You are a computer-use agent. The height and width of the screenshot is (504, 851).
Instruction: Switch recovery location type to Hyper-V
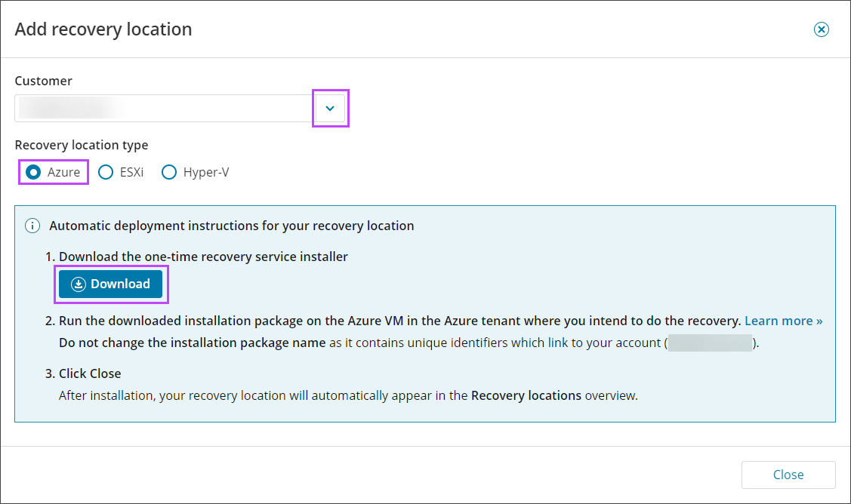169,172
